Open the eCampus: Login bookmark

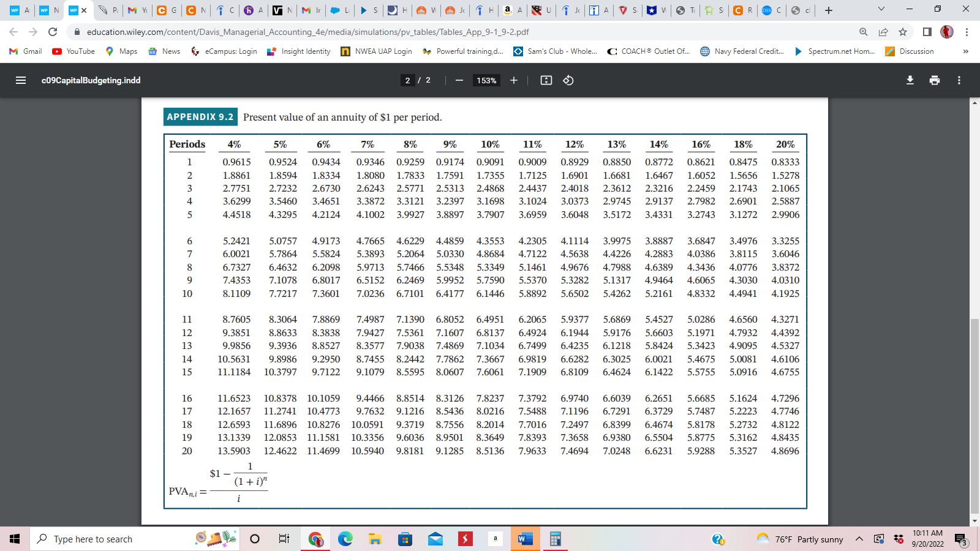(x=224, y=51)
